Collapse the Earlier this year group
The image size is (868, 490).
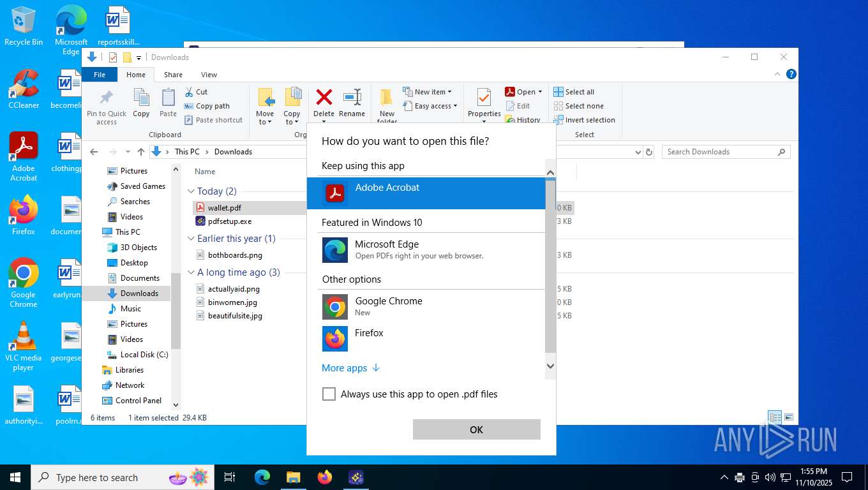point(191,239)
